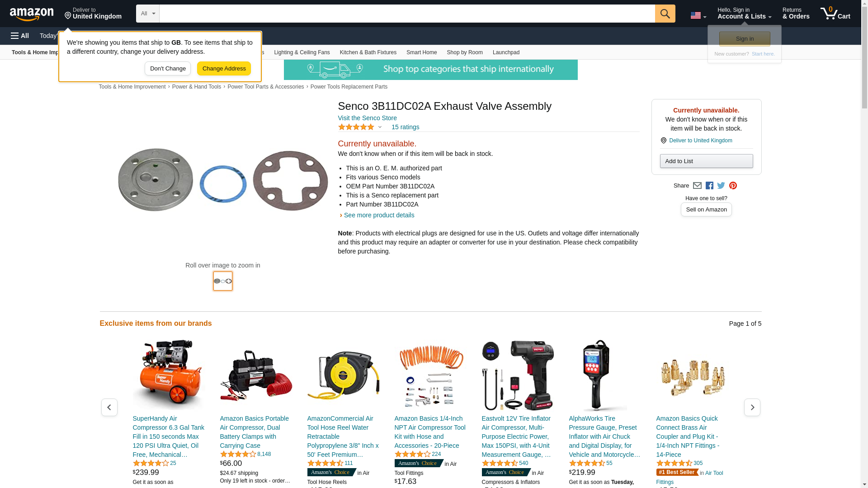Click the search magnifier button
The width and height of the screenshot is (868, 488).
665,14
